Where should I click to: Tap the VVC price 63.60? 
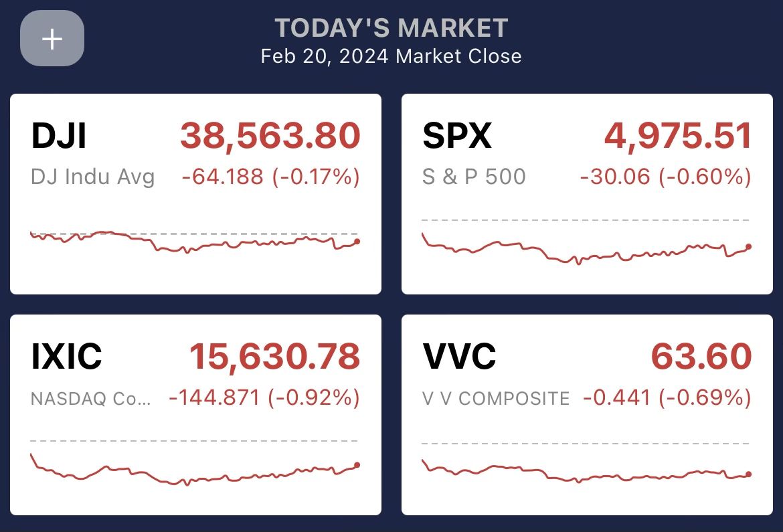[x=701, y=356]
